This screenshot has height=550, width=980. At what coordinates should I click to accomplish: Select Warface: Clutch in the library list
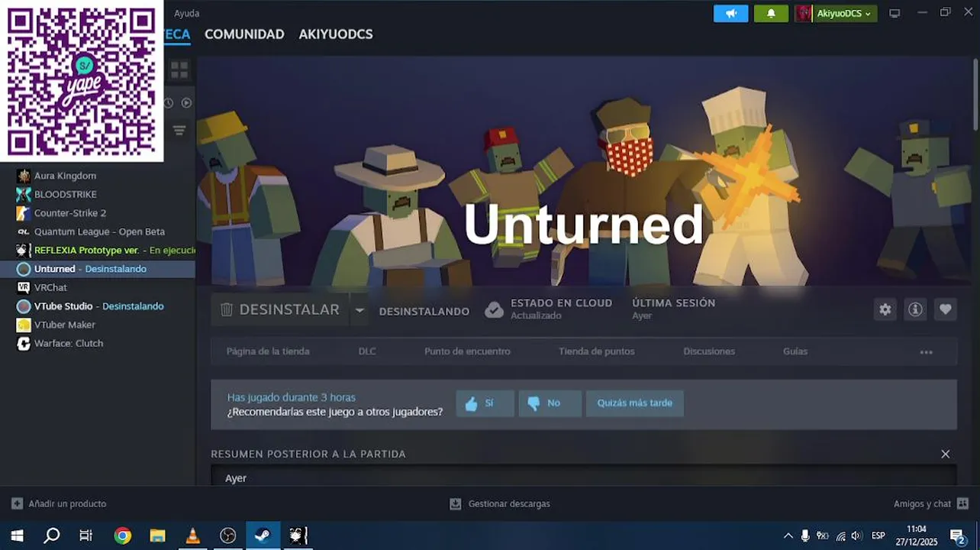(x=98, y=343)
